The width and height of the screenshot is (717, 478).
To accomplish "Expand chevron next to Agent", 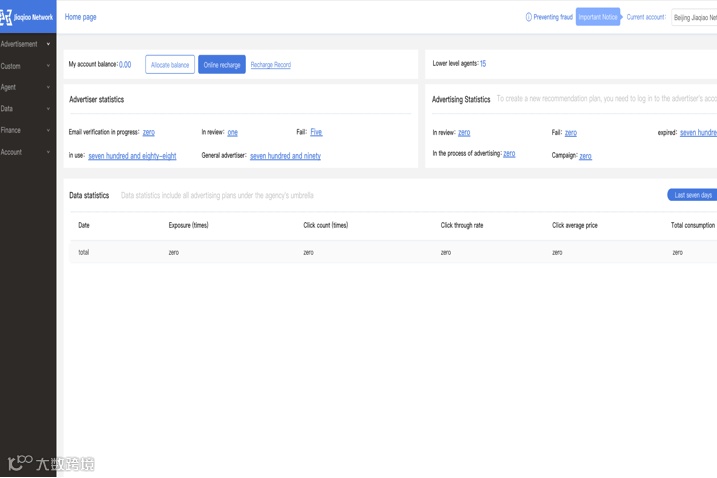I will 48,87.
